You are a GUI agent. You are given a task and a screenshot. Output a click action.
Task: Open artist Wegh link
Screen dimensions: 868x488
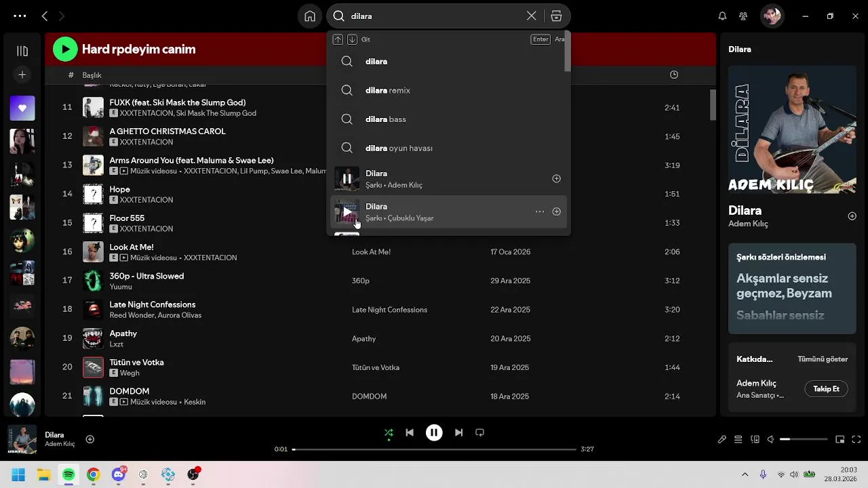tap(130, 373)
